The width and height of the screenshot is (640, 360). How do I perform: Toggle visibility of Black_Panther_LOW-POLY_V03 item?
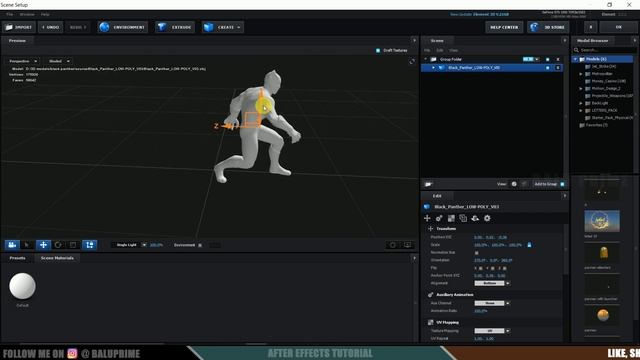(x=548, y=68)
